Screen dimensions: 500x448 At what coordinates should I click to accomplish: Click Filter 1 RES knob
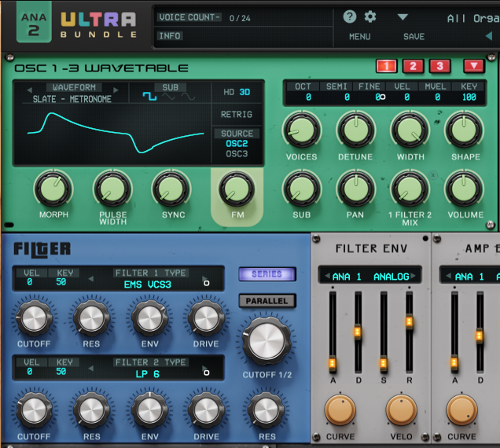[x=91, y=318]
